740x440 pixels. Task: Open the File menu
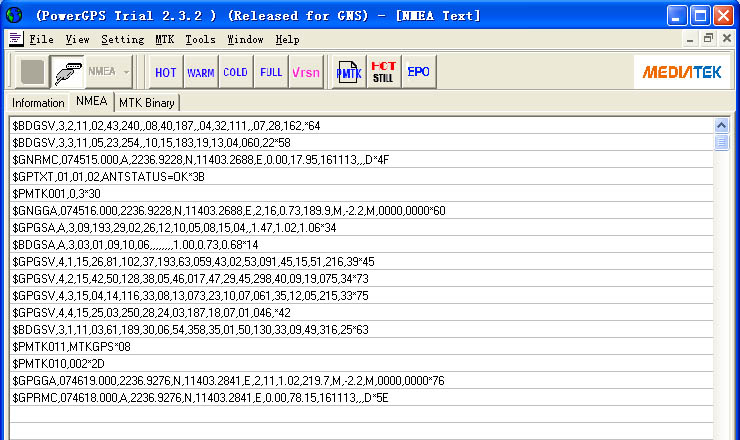[42, 39]
